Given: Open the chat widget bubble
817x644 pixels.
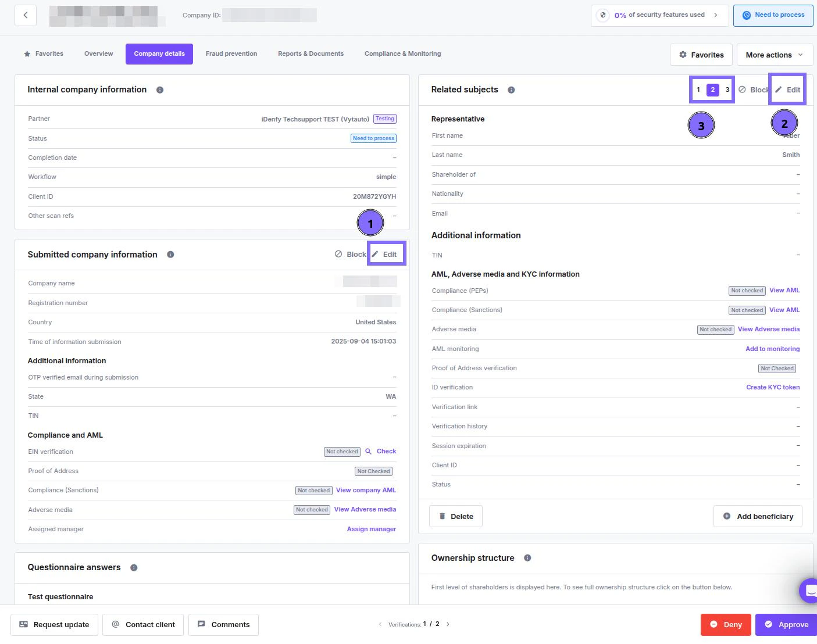Looking at the screenshot, I should click(x=809, y=591).
